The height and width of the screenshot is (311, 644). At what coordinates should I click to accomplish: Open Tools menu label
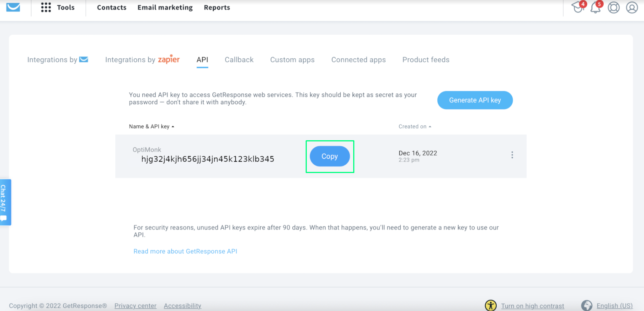[66, 7]
